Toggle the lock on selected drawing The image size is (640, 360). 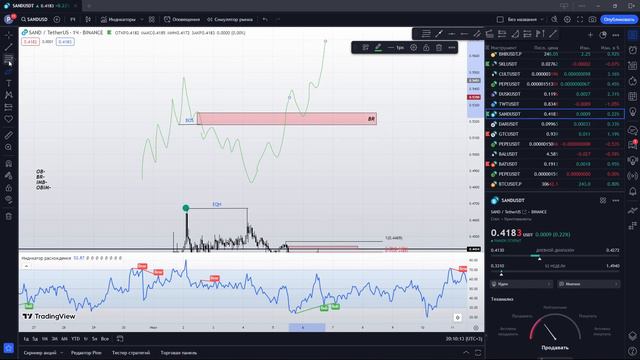(426, 48)
